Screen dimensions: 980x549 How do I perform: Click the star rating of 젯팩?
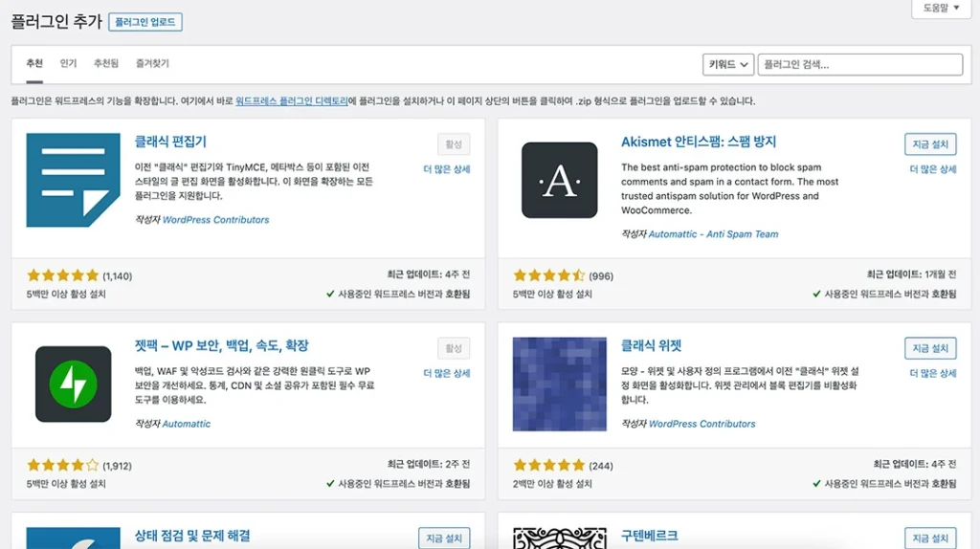[x=62, y=465]
